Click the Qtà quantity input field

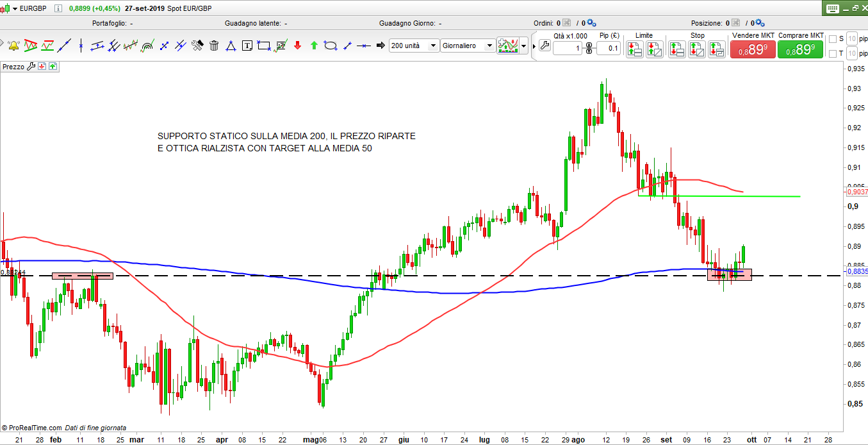point(568,48)
